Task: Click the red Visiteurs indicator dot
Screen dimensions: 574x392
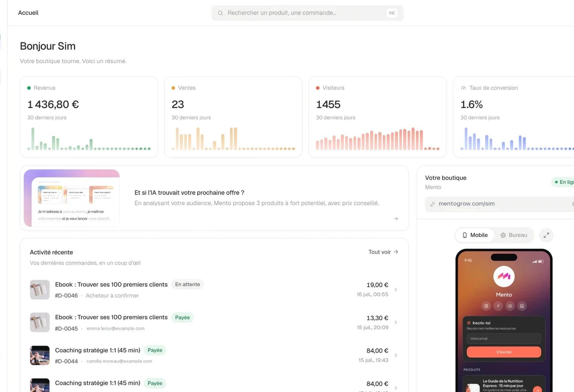Action: pyautogui.click(x=318, y=88)
